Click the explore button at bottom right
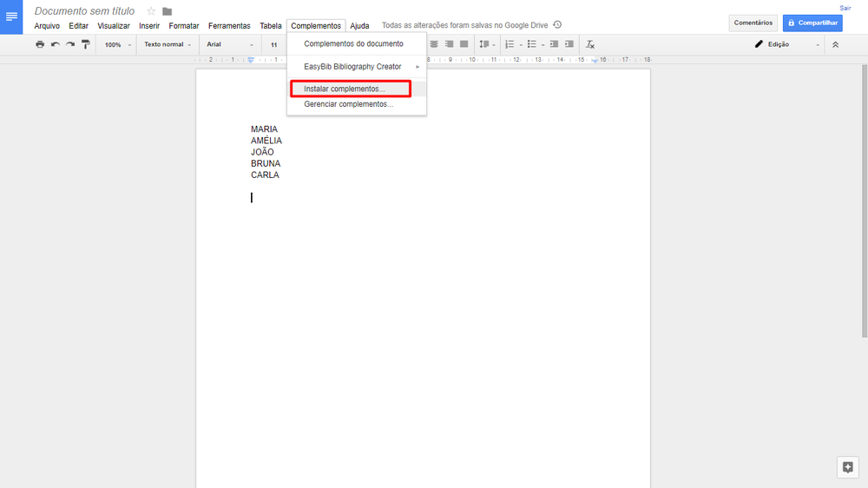 pos(847,467)
